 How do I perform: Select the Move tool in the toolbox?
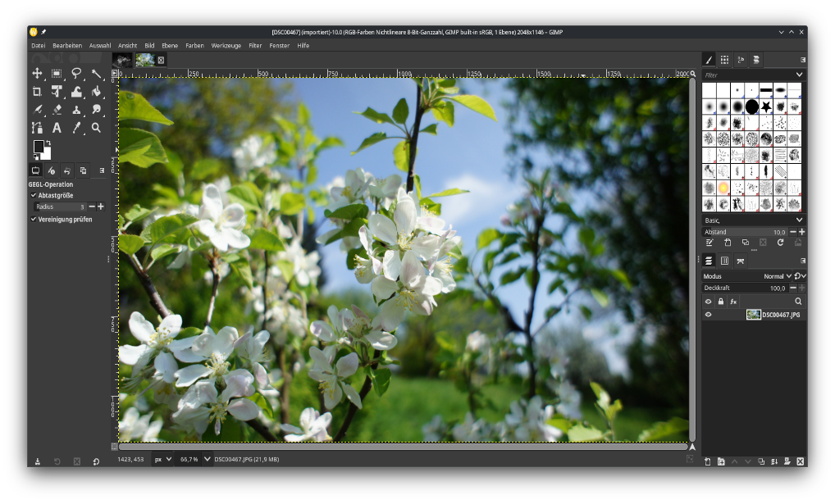[x=37, y=74]
